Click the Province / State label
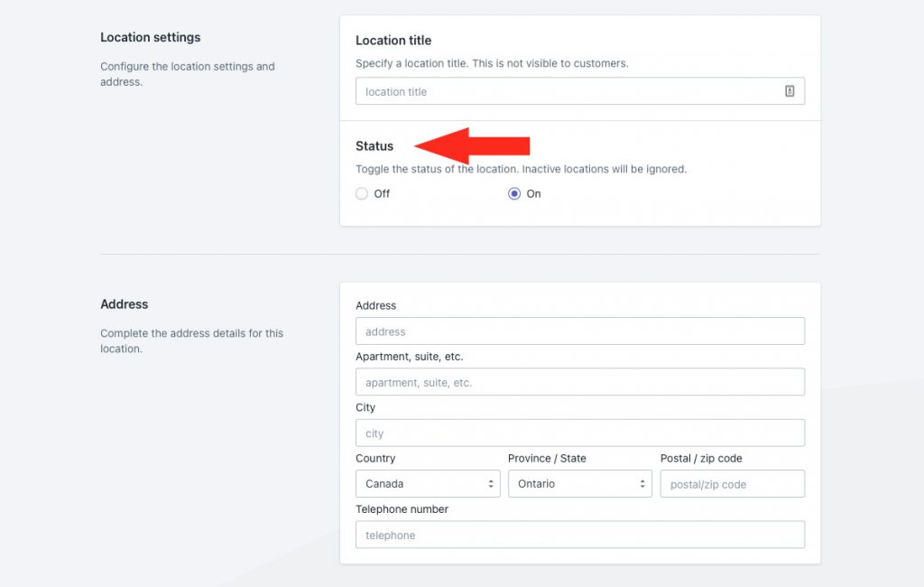The width and height of the screenshot is (924, 587). (547, 459)
